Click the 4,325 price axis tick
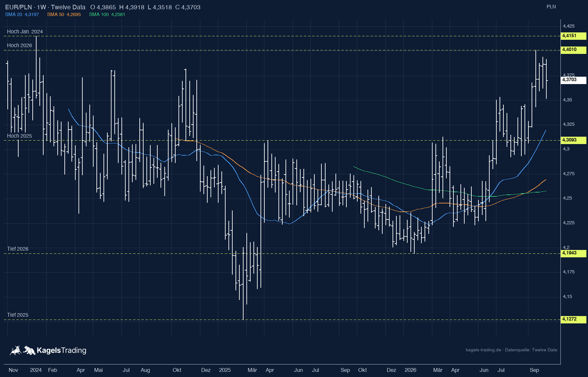Image resolution: width=588 pixels, height=377 pixels. tap(569, 124)
